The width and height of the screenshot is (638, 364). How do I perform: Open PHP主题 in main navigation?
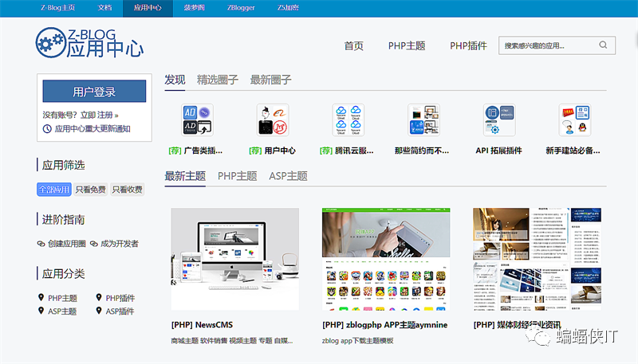pos(407,45)
